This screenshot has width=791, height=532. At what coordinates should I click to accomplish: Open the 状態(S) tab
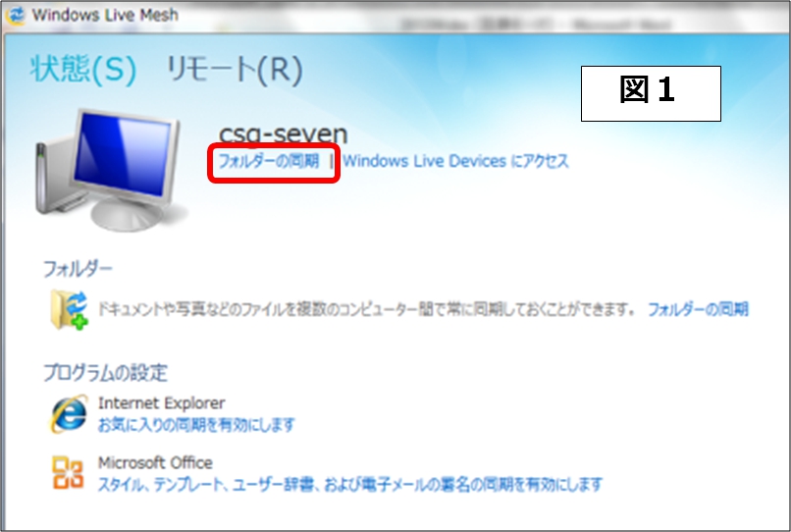pyautogui.click(x=83, y=69)
